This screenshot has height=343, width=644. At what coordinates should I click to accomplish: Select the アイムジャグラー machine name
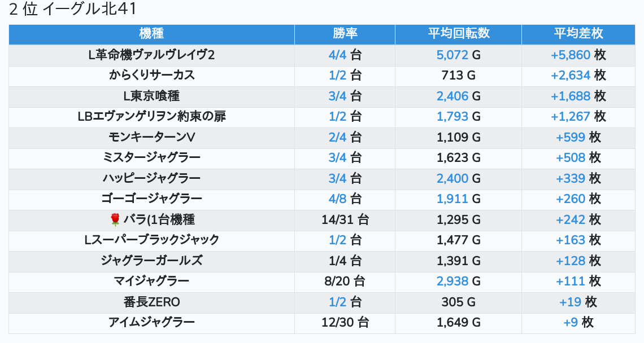click(151, 322)
